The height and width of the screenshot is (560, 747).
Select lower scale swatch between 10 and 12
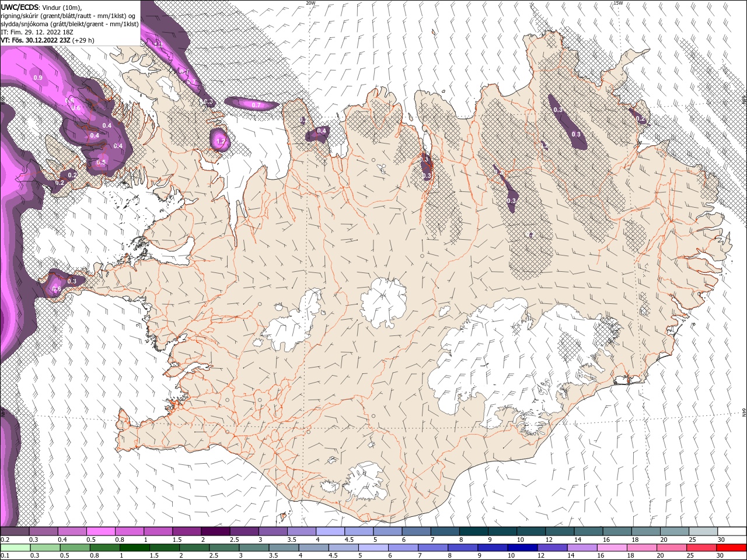522,548
